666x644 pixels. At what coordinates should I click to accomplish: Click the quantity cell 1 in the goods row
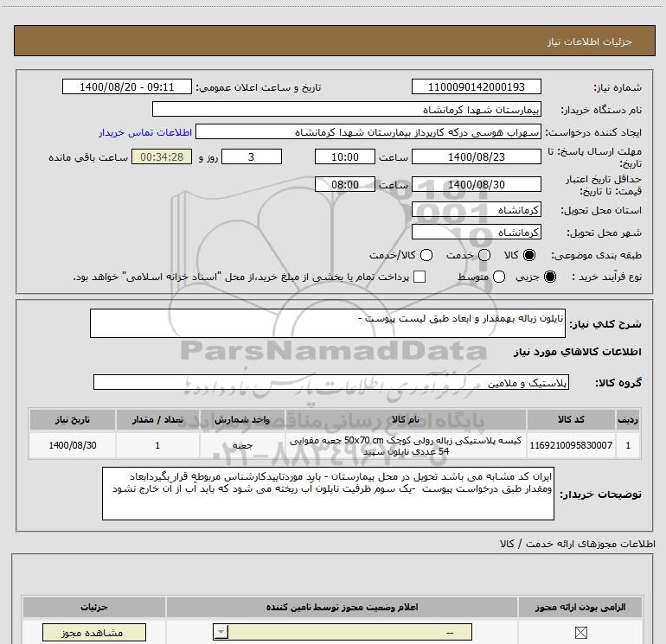[x=157, y=445]
